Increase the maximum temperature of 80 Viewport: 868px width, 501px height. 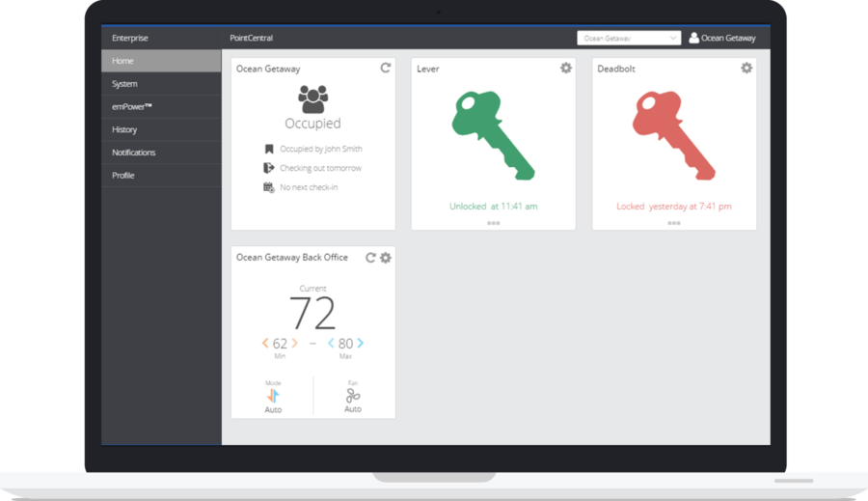[x=361, y=343]
